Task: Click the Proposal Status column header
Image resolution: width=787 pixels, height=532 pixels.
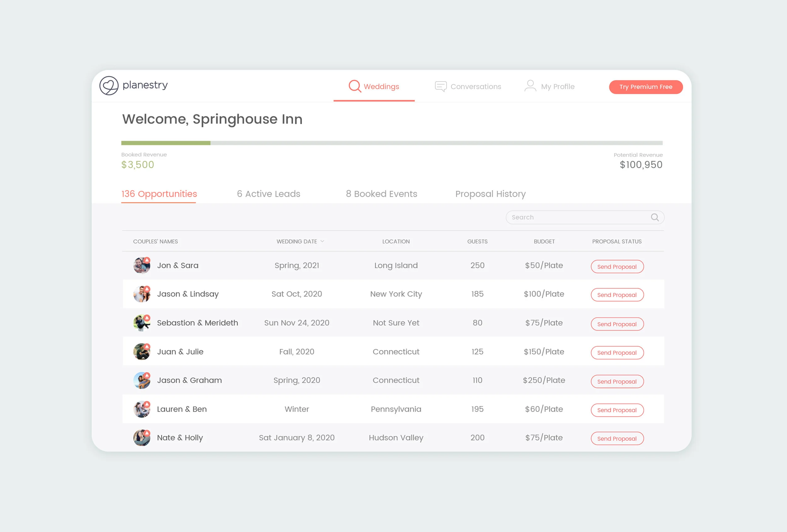Action: coord(617,241)
